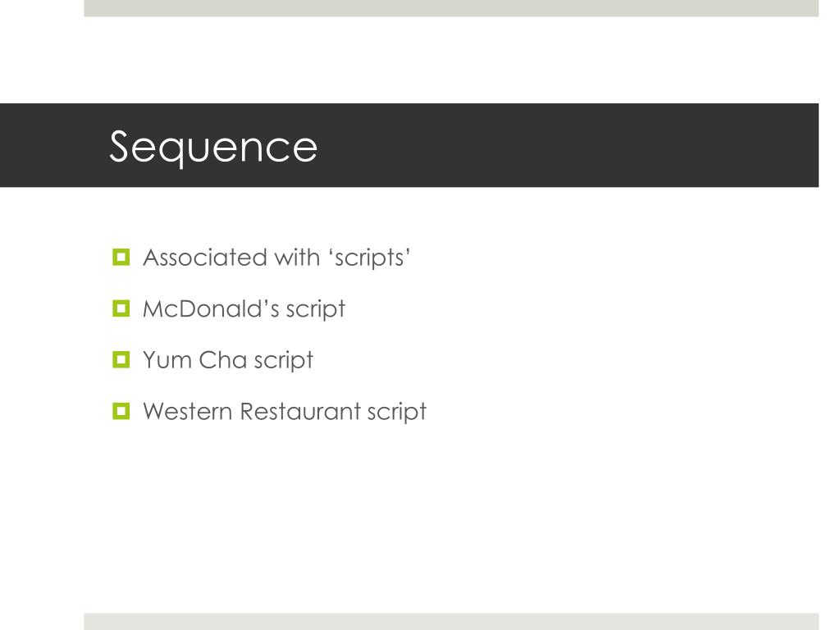Click the word Associated in first bullet
Viewport: 840px width, 630px height.
point(204,258)
